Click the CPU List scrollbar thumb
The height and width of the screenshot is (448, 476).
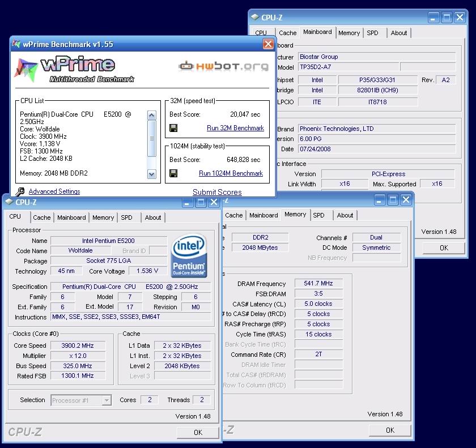click(x=151, y=138)
